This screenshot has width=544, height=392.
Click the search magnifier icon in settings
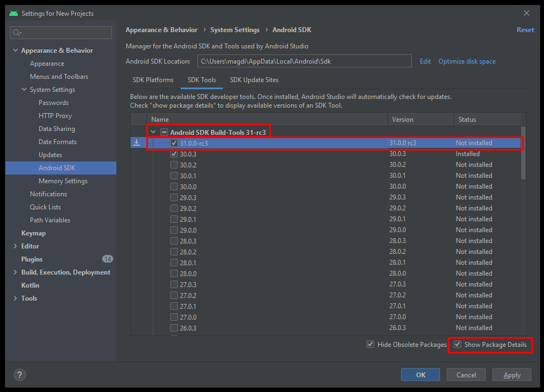tap(16, 33)
